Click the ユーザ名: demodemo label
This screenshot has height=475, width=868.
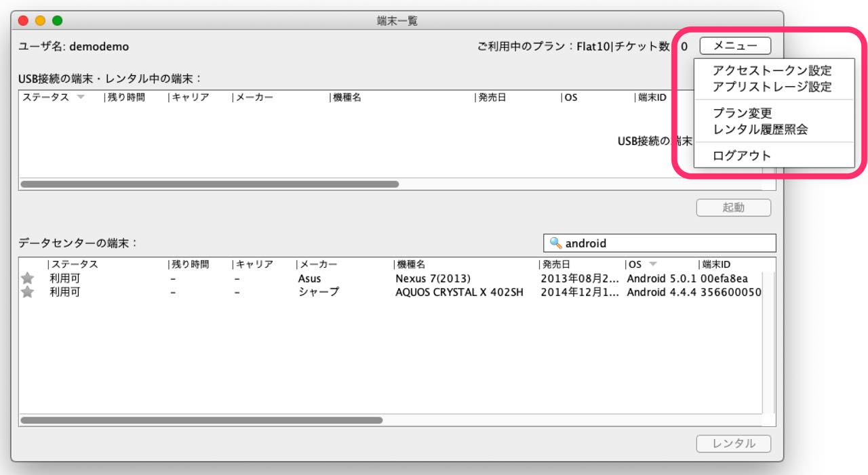[x=74, y=47]
